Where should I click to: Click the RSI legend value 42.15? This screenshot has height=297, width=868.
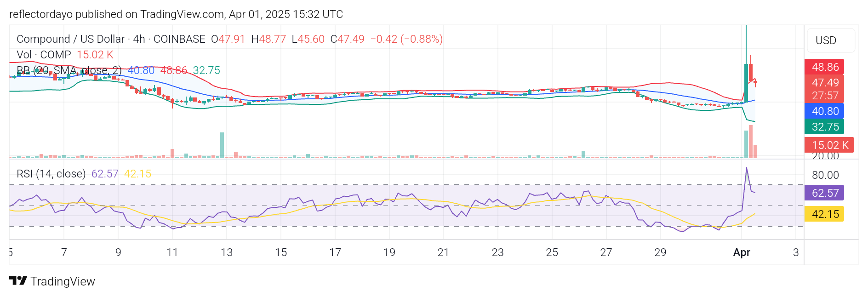pyautogui.click(x=138, y=174)
